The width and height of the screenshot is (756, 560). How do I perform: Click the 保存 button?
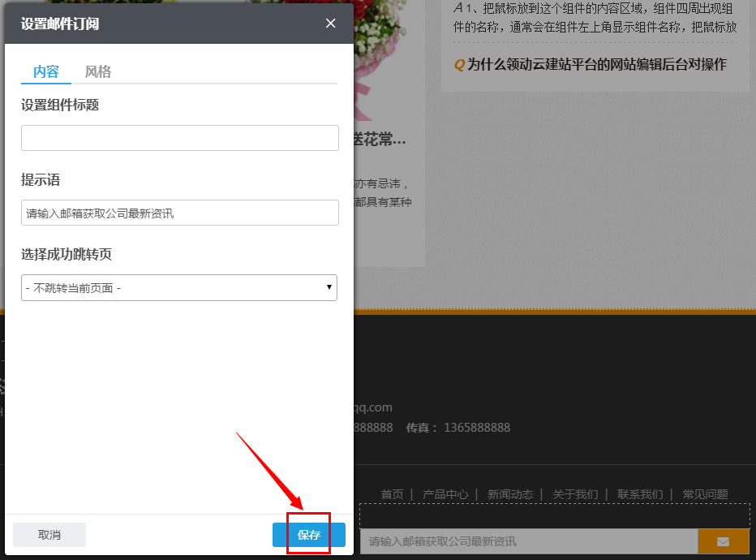pyautogui.click(x=308, y=535)
